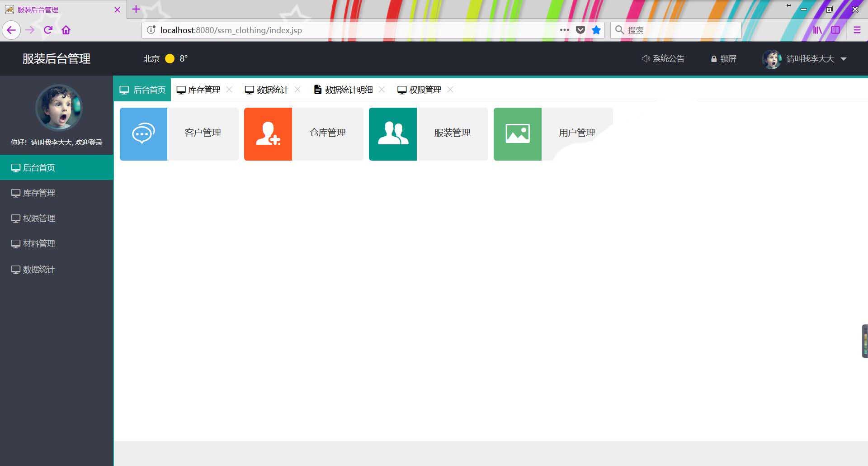This screenshot has height=466, width=868.
Task: Close the 数据统计 tab
Action: (x=297, y=90)
